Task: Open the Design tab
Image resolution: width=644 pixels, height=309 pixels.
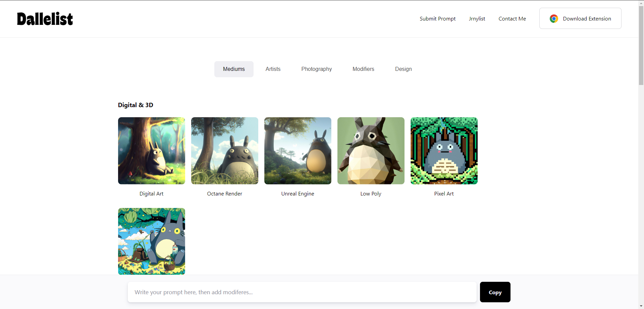Action: [x=403, y=69]
